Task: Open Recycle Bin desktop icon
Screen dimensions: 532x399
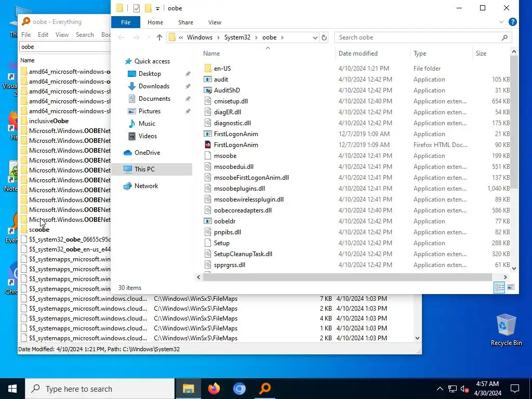Action: point(506,330)
